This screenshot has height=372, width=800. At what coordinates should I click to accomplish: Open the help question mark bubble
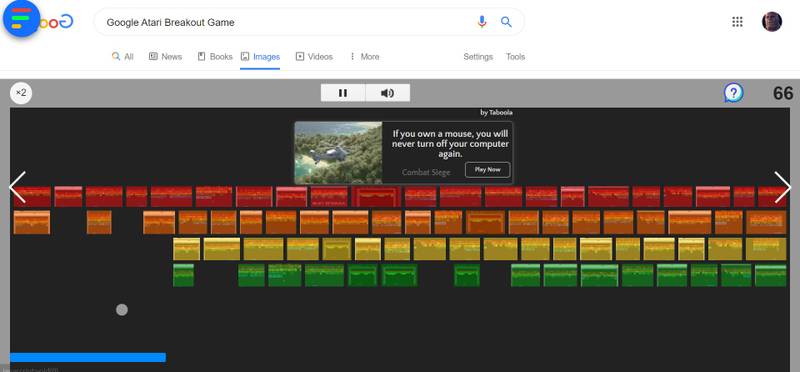733,93
